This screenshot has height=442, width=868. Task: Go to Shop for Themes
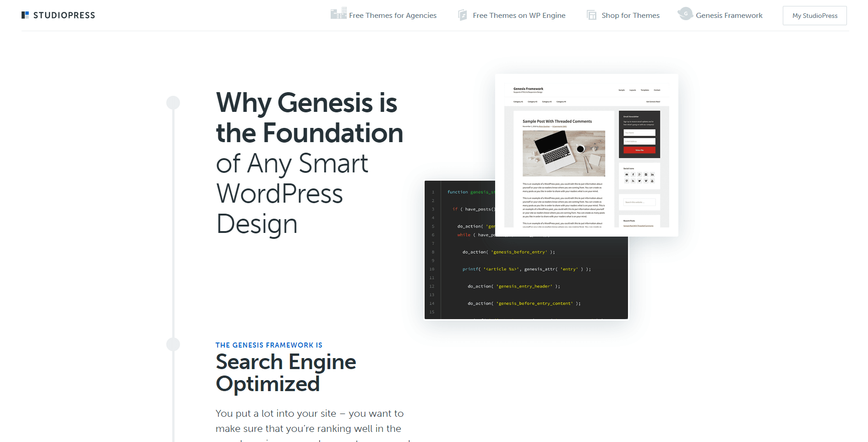coord(630,16)
